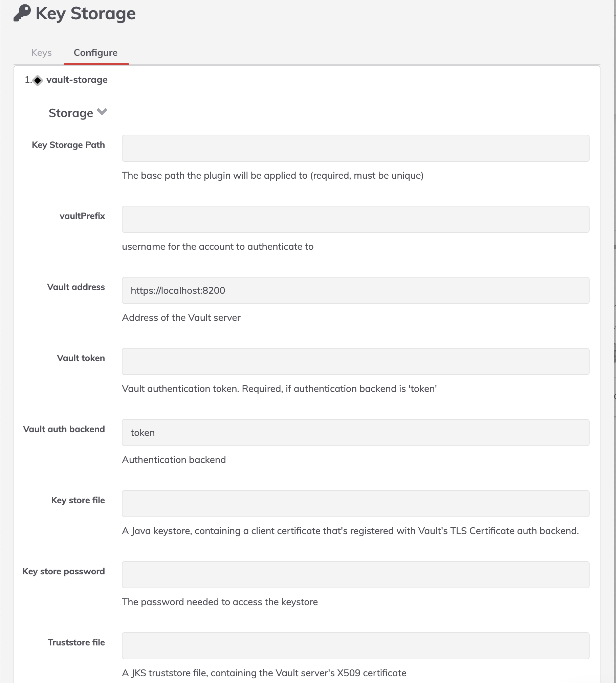This screenshot has width=616, height=683.
Task: Click the Truststore file input field
Action: coord(355,646)
